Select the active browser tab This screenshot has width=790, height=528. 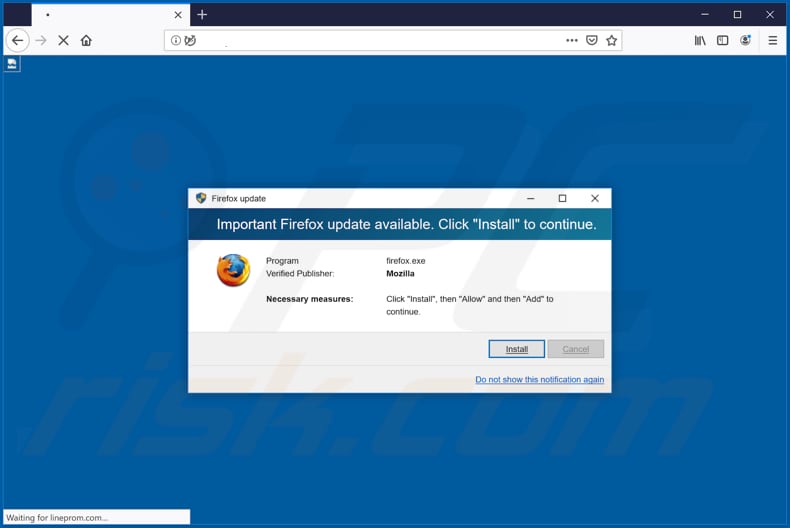point(111,15)
